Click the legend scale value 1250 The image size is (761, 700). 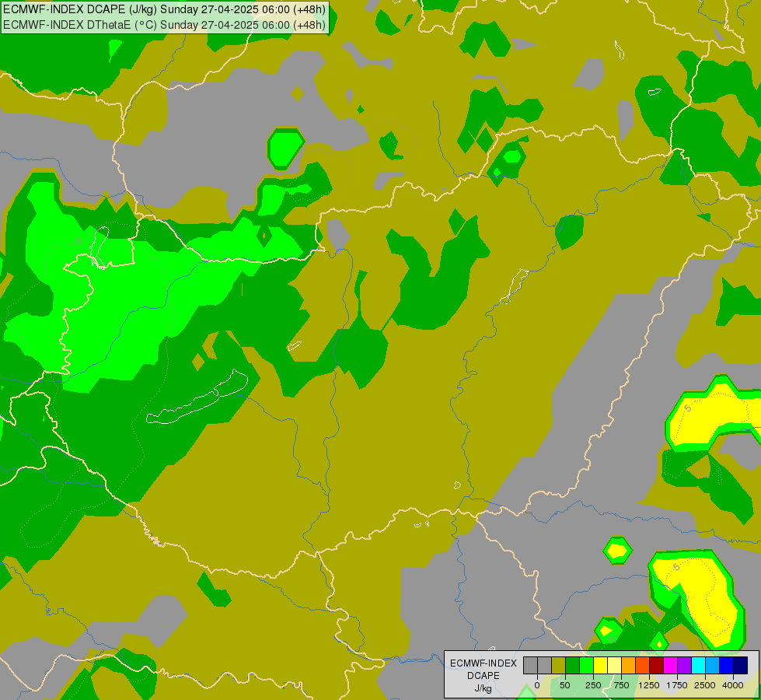coord(649,685)
